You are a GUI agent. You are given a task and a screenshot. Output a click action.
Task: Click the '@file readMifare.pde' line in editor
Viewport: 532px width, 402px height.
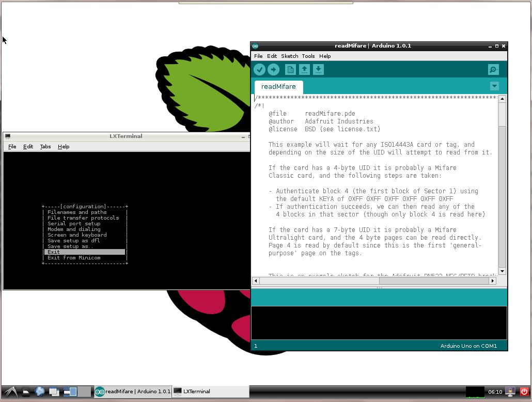click(x=312, y=114)
